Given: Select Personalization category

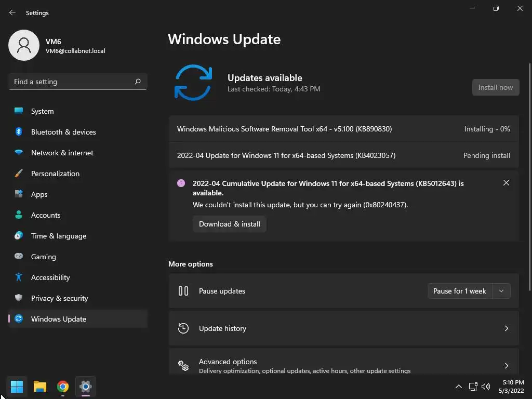Looking at the screenshot, I should (78, 174).
